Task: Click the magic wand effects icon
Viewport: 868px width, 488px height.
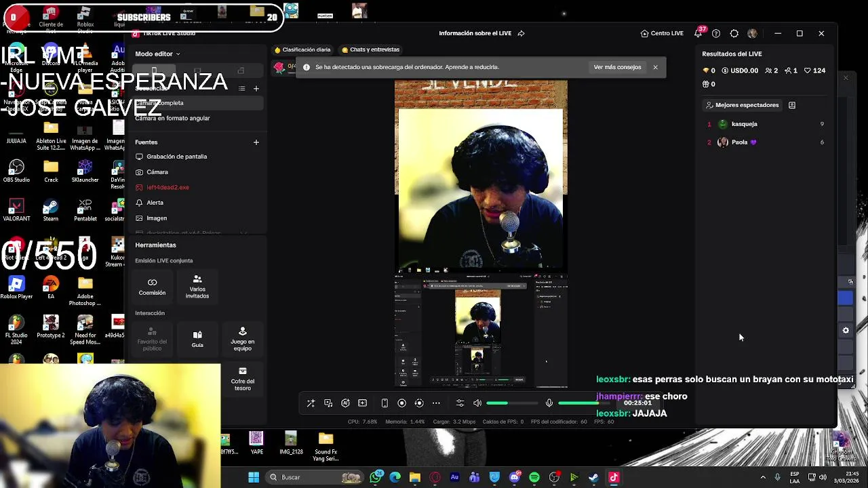Action: tap(311, 403)
